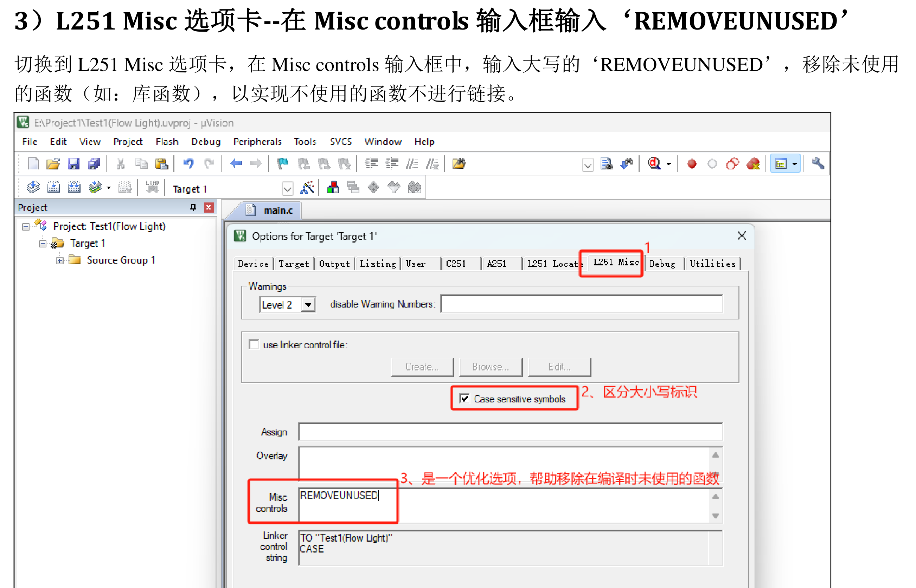Open the Target 1 selection dropdown
Screen dimensions: 916x588
287,188
